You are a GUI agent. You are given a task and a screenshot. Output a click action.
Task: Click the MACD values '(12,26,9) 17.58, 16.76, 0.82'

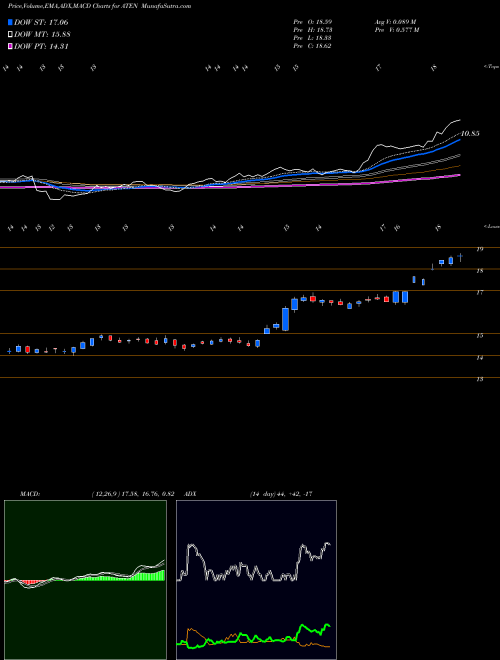pos(133,494)
